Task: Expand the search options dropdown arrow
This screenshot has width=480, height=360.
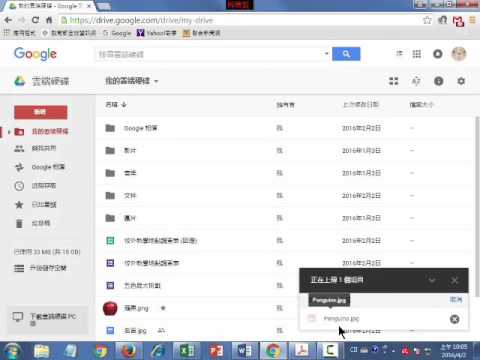Action: (x=326, y=54)
